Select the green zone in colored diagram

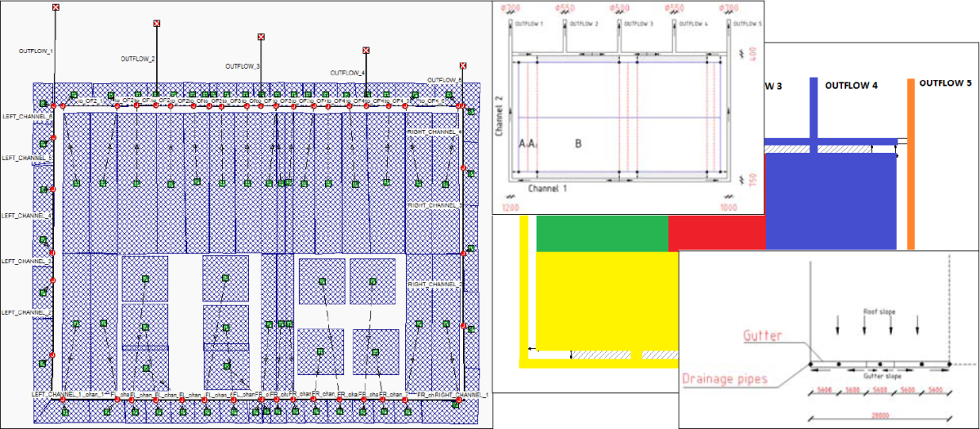coord(601,233)
